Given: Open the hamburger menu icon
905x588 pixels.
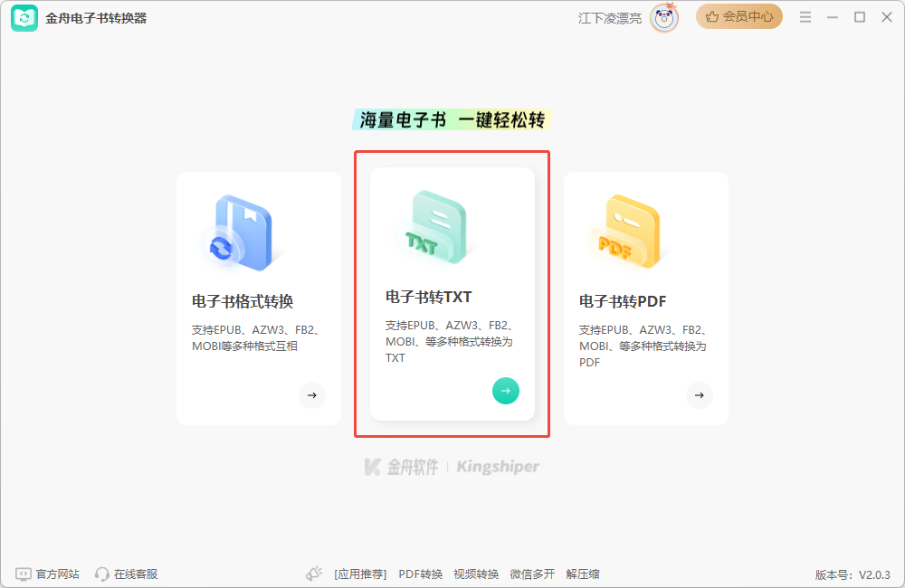Looking at the screenshot, I should click(805, 17).
